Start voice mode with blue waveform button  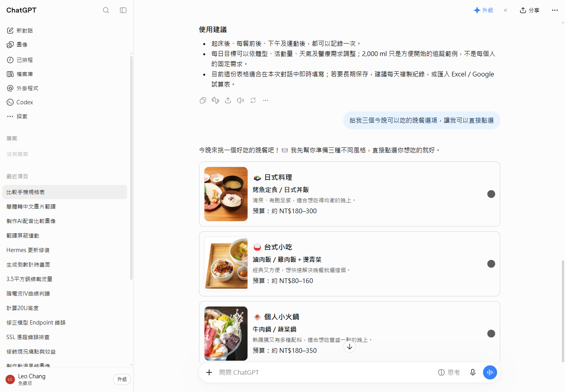(x=490, y=372)
